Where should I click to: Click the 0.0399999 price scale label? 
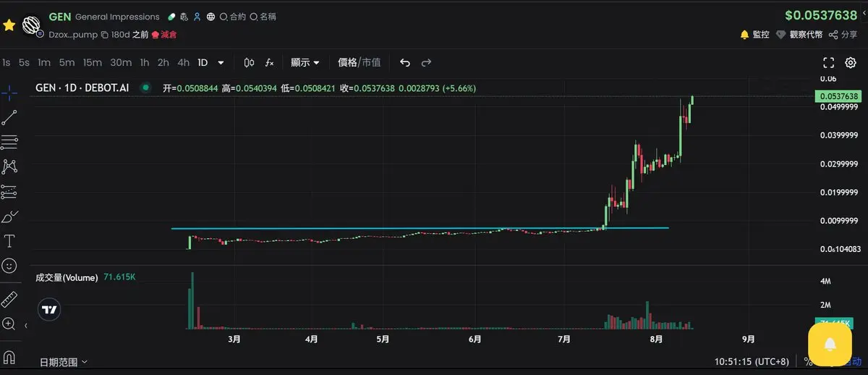(838, 135)
